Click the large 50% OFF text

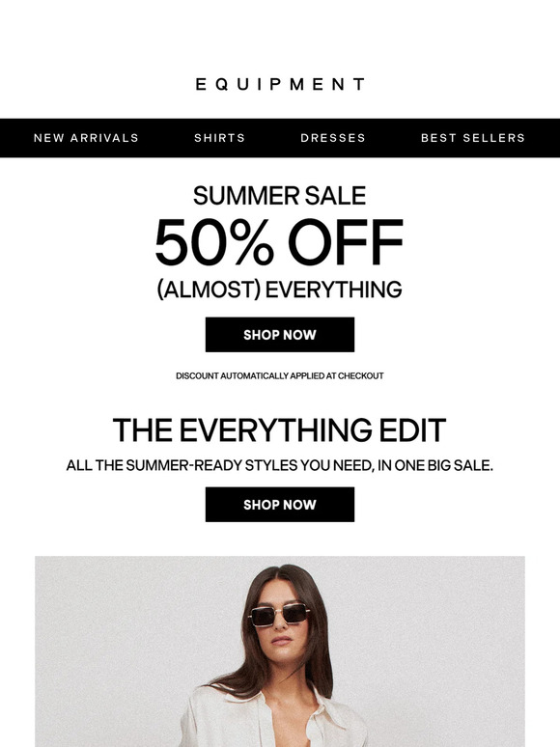pyautogui.click(x=280, y=241)
